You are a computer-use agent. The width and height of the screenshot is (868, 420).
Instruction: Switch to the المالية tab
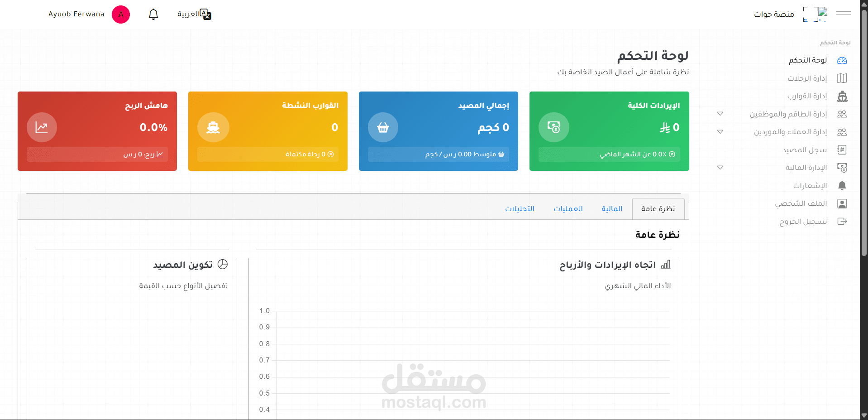[x=612, y=209]
